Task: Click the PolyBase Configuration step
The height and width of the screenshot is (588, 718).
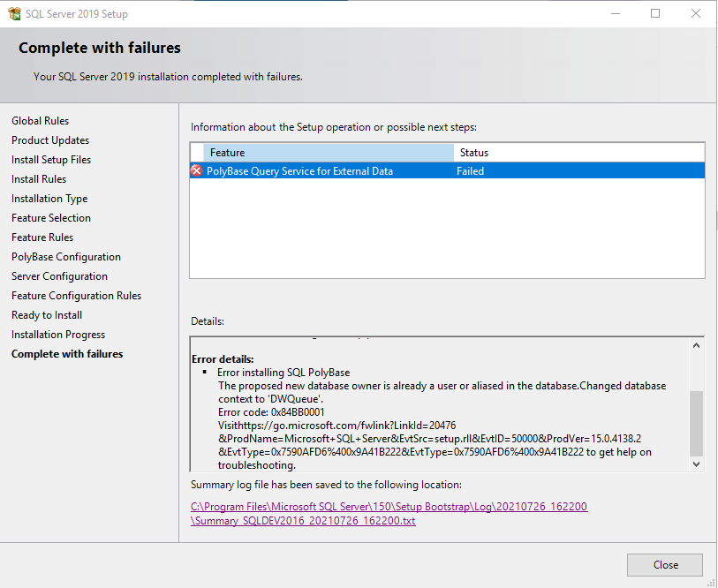Action: [x=66, y=257]
